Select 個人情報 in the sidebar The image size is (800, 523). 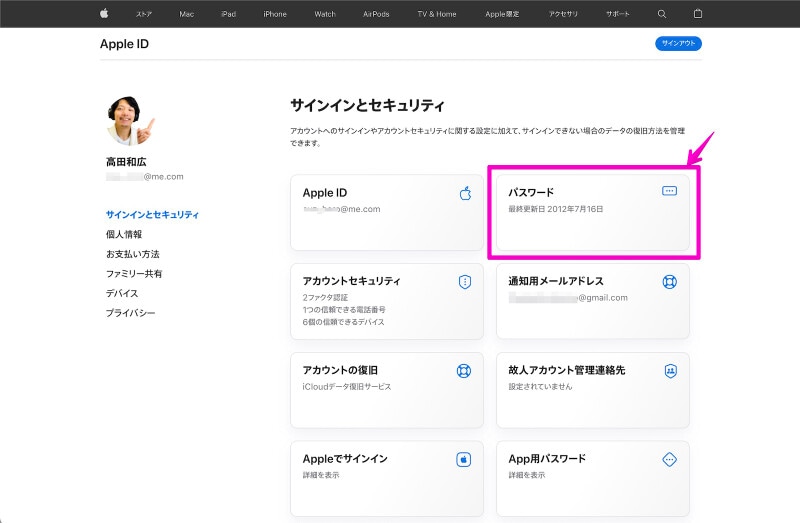point(124,234)
